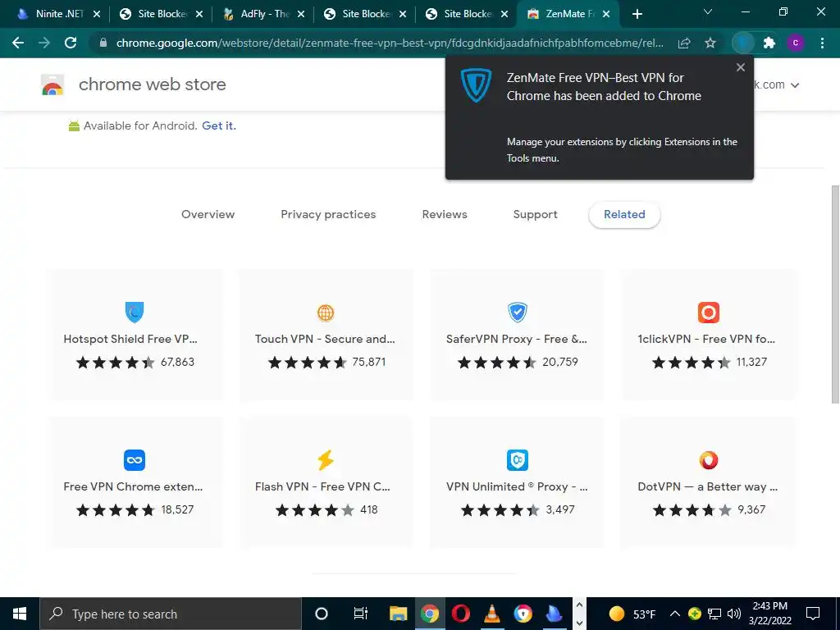
Task: Click the 18,527 ratings count
Action: [x=177, y=510]
